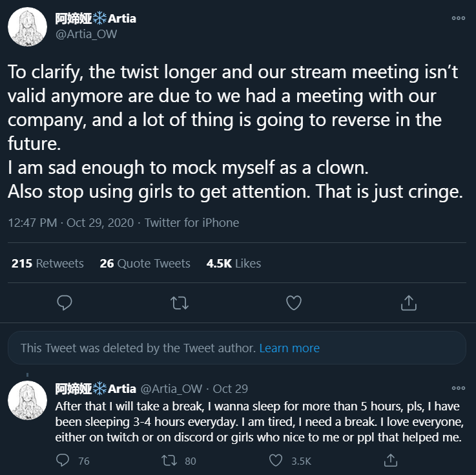This screenshot has height=475, width=476.
Task: Open Artia's avatar on the reply tweet
Action: click(x=27, y=400)
